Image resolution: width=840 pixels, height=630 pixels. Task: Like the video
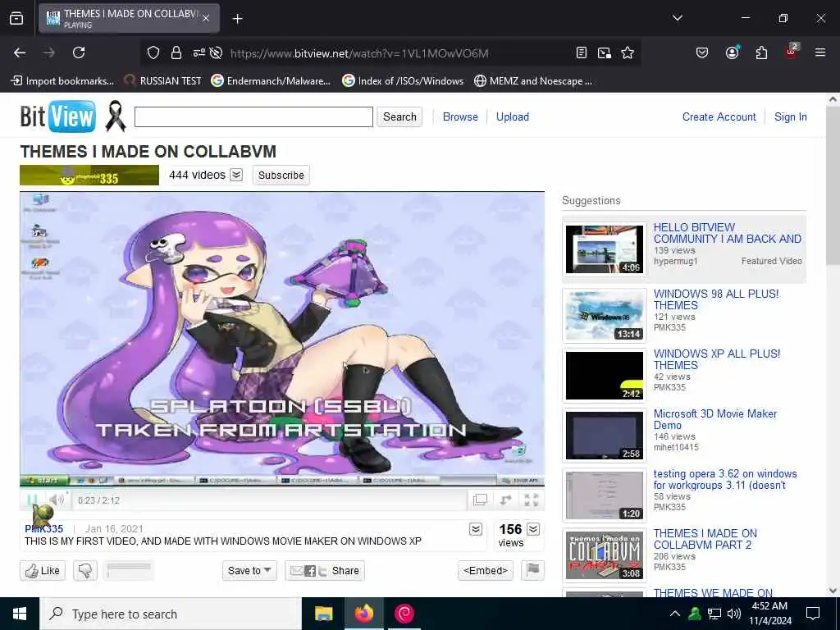click(x=43, y=571)
